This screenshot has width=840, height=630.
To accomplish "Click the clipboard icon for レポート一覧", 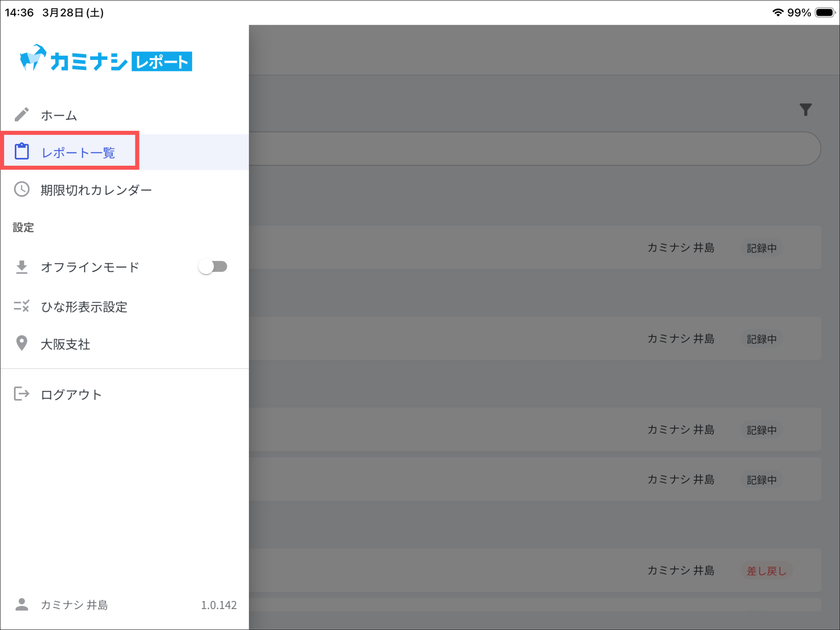I will click(x=22, y=151).
